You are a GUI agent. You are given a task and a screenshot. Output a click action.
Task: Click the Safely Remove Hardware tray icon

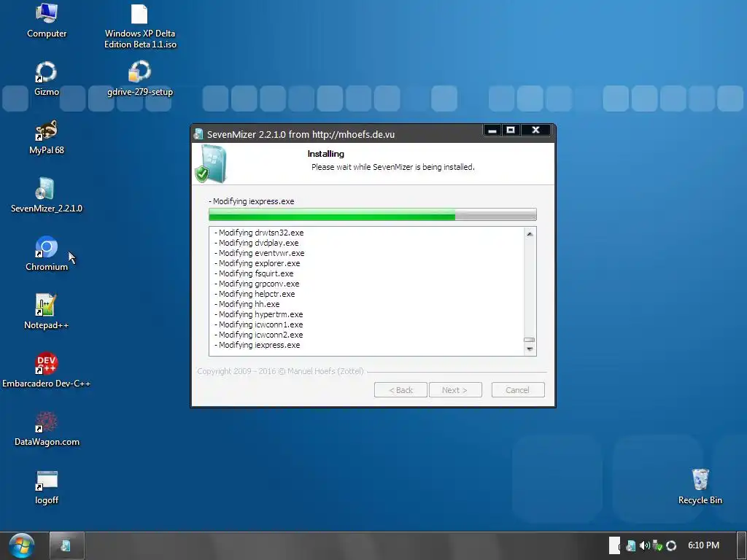pyautogui.click(x=657, y=545)
